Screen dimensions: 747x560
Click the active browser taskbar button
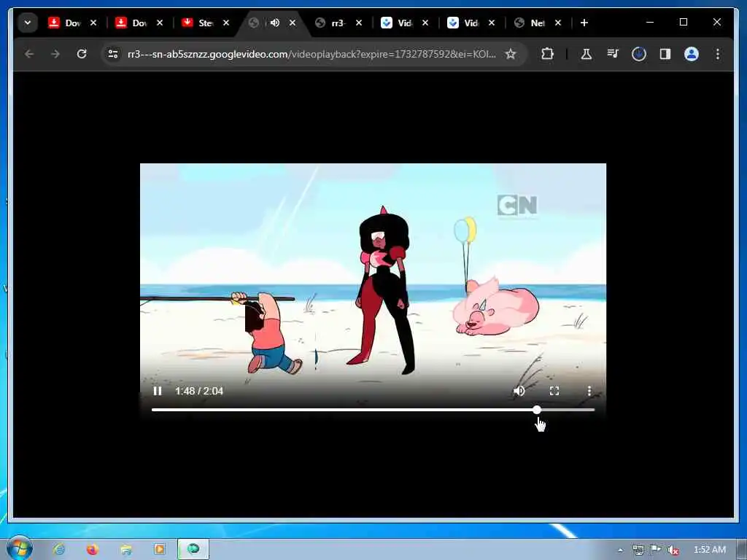pyautogui.click(x=193, y=549)
